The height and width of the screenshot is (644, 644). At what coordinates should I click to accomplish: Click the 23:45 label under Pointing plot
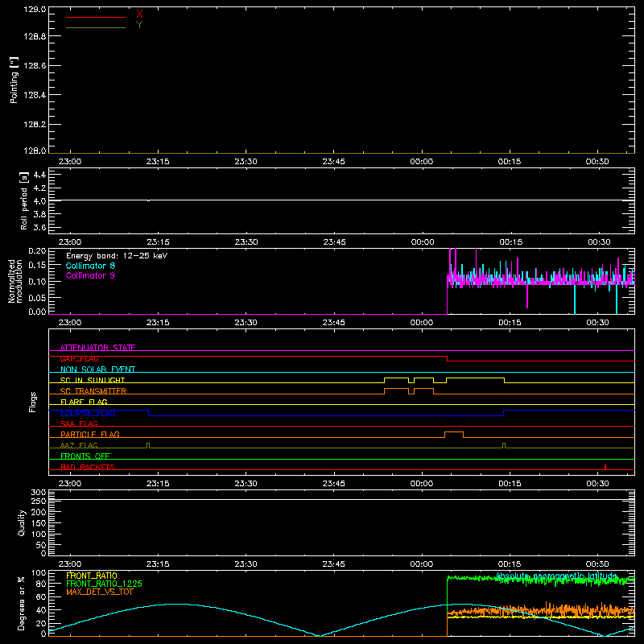[x=333, y=162]
